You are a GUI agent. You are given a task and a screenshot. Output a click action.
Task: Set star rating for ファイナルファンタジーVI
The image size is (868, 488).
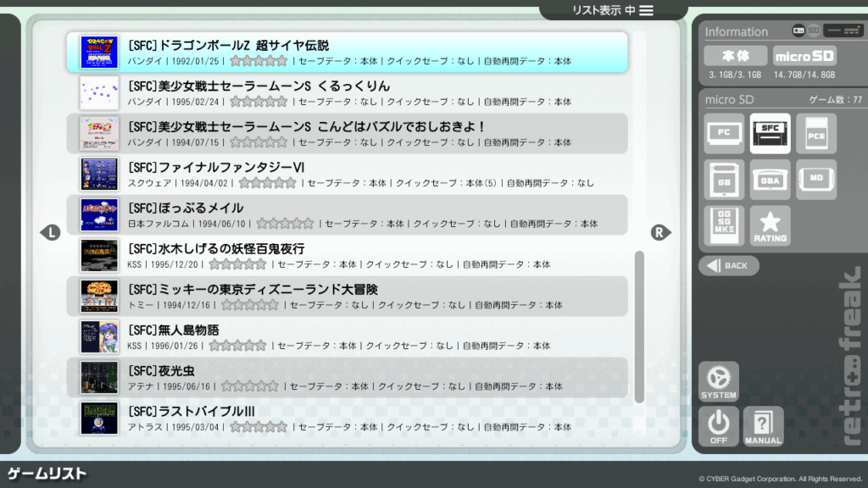pos(267,183)
